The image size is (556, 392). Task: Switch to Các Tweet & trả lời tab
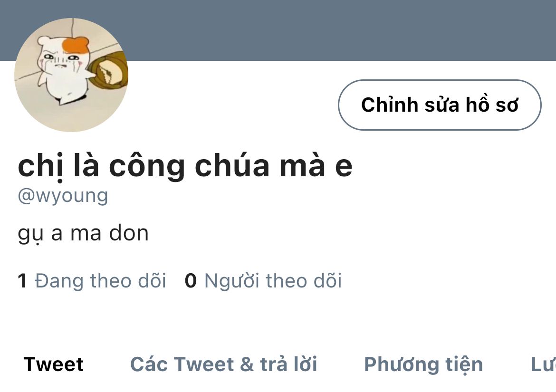pyautogui.click(x=224, y=364)
